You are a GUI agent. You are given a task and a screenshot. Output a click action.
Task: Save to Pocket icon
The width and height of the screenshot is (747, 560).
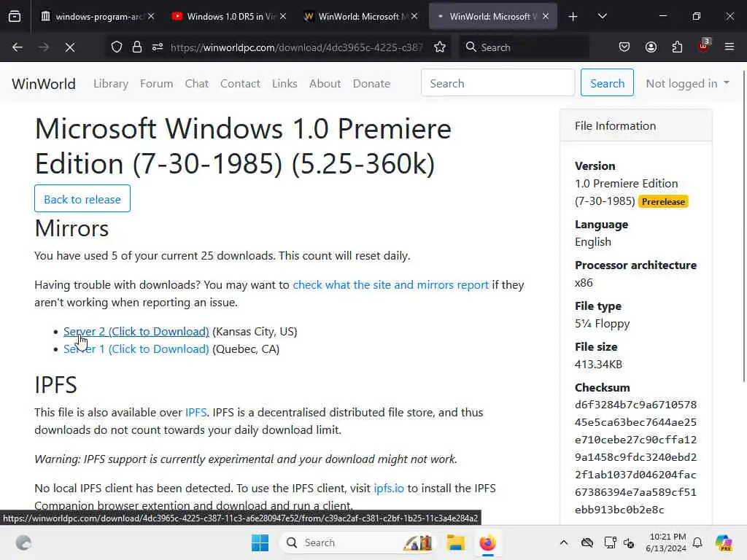[624, 47]
